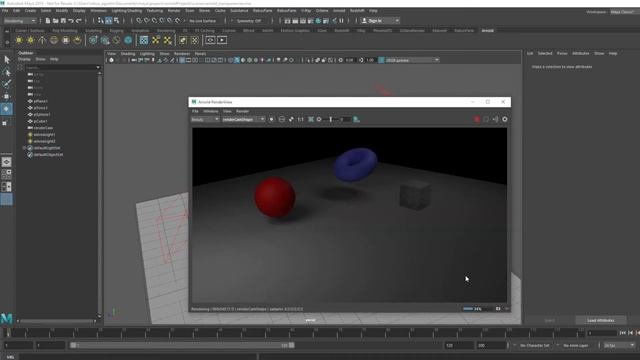Click the Arnold stand-in shelf icon
This screenshot has height=360, width=640.
(x=93, y=40)
